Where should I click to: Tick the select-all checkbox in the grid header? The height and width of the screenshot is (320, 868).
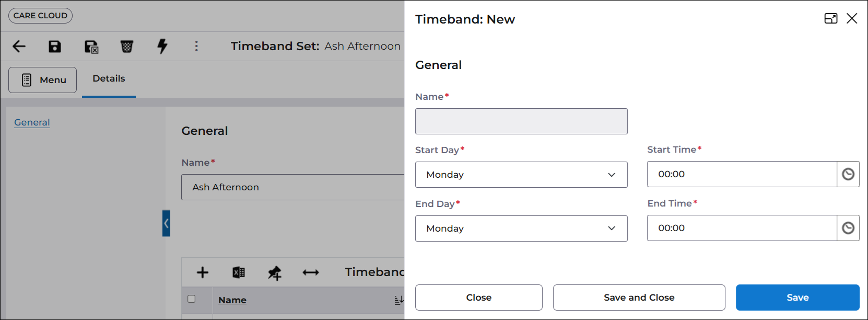[x=192, y=299]
